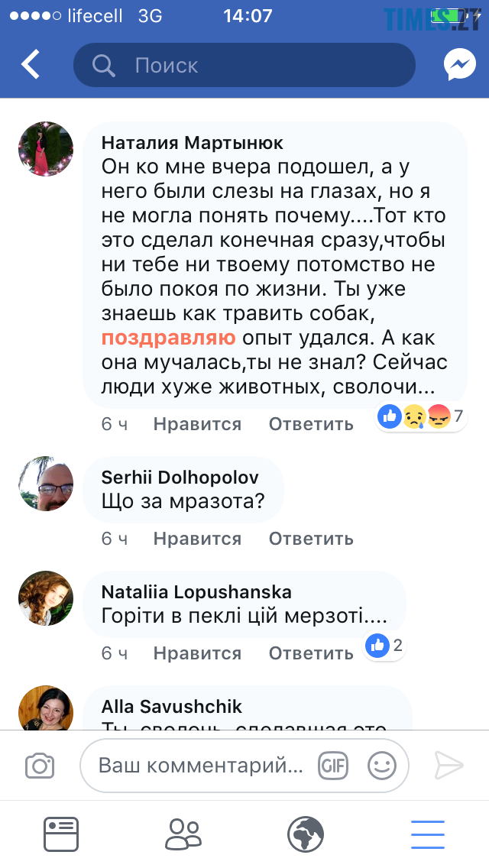View reactions on Наталия Мартынюк's comment
This screenshot has width=489, height=868.
click(x=422, y=416)
